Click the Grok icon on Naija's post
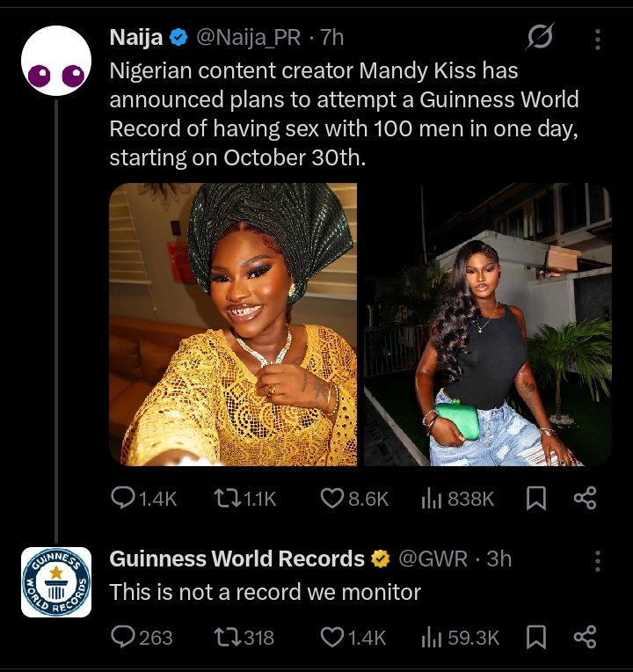The image size is (633, 672). click(538, 38)
